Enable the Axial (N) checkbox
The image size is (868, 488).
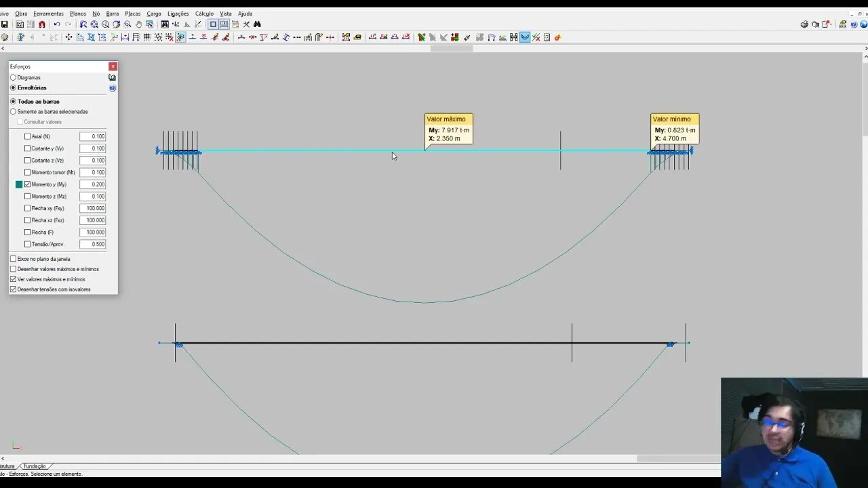click(27, 136)
